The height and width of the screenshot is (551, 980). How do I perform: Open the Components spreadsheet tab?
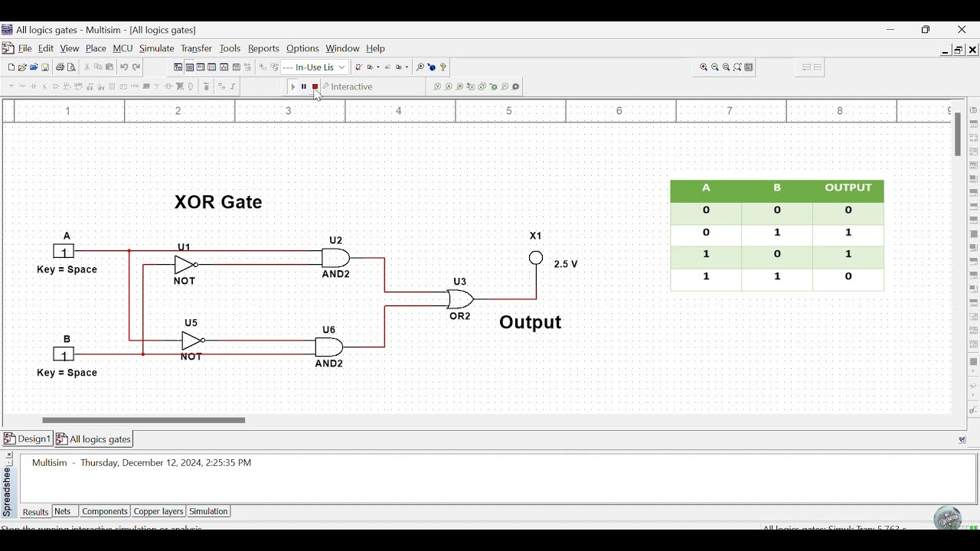105,511
